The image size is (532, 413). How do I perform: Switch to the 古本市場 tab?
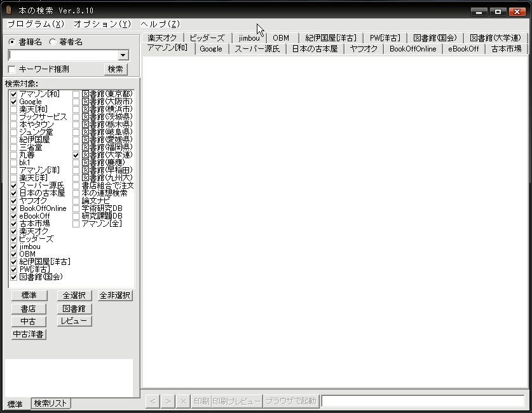506,49
